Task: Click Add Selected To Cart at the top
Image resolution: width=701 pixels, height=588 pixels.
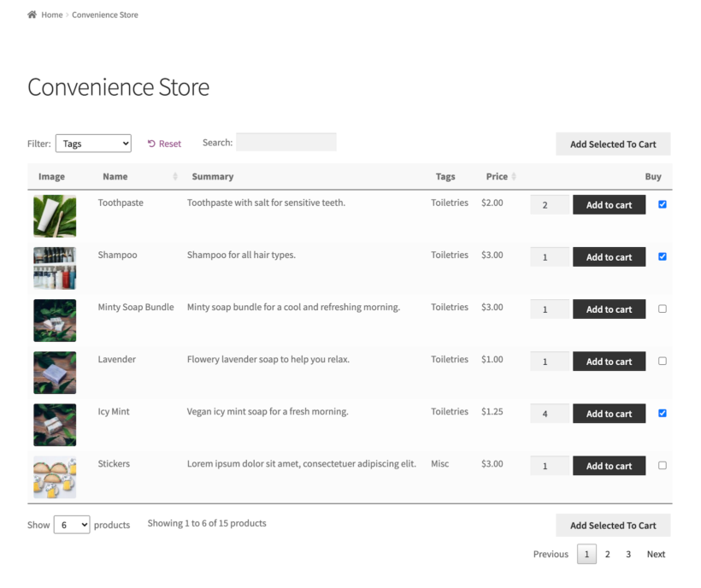Action: (x=612, y=144)
